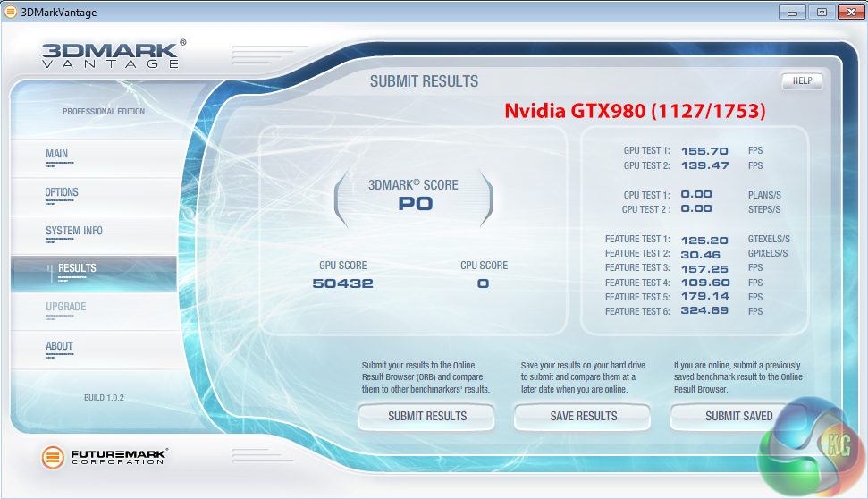This screenshot has height=499, width=868.
Task: Maximize the 3DMarkVantage window
Action: point(822,13)
